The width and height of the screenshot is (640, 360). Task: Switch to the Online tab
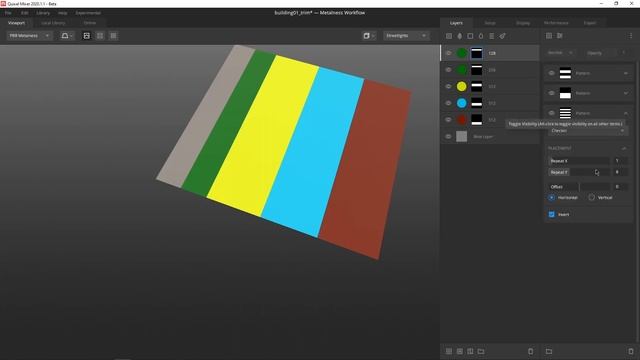(90, 23)
